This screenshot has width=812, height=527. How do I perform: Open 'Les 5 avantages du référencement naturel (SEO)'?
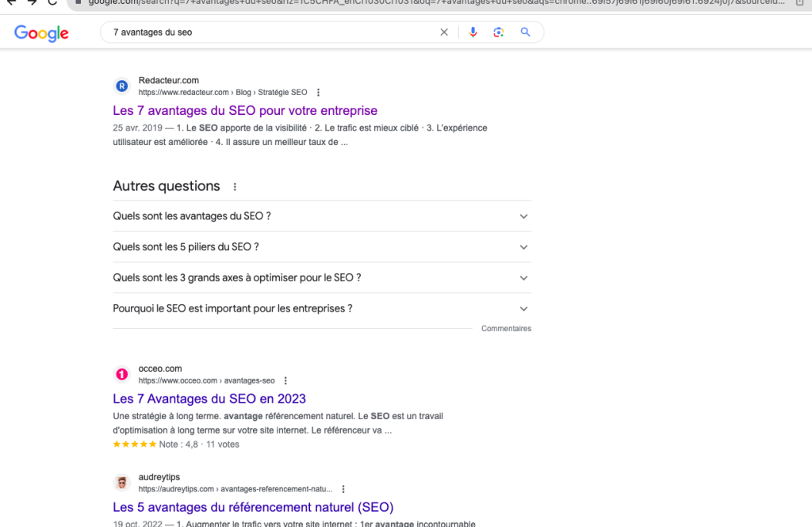tap(253, 507)
